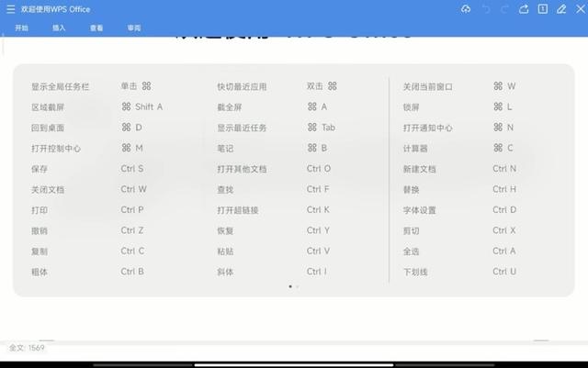Click the 打开超链接 label
Viewport: 588px width, 368px height.
point(238,210)
